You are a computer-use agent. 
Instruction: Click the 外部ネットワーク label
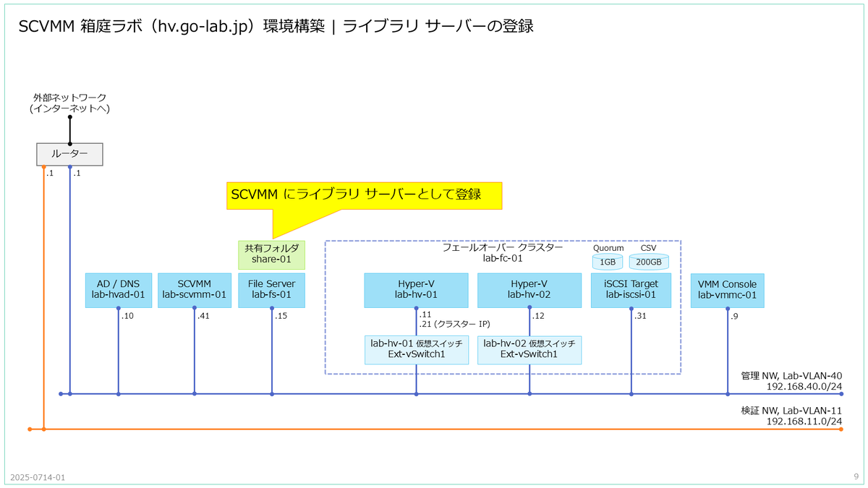coord(69,103)
